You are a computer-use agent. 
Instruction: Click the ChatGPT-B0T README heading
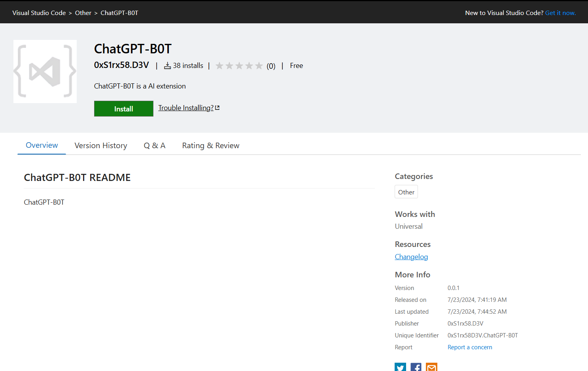click(x=78, y=177)
